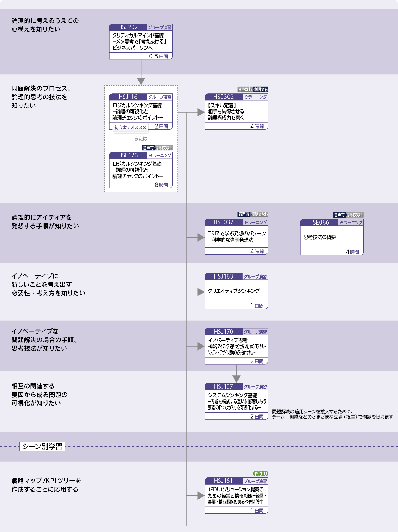Viewport: 398px width, 532px height.
Task: Click the イノベーティブな問題解決 heading
Action: (44, 339)
